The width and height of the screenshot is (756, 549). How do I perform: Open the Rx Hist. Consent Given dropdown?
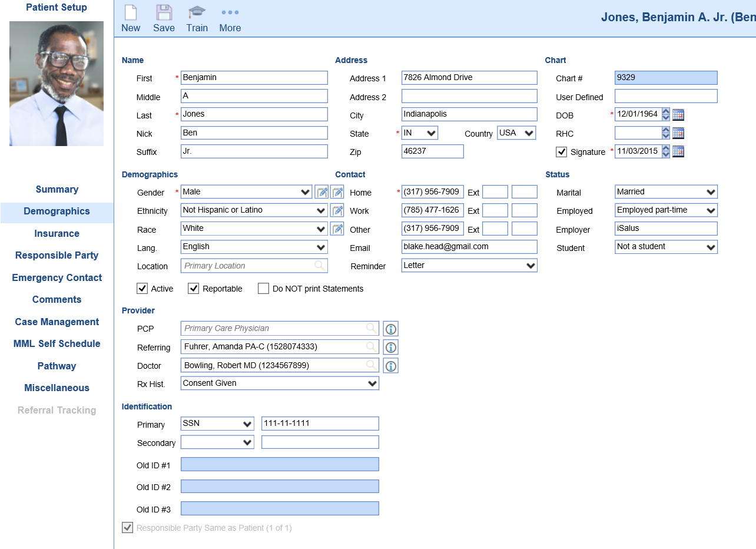(280, 383)
